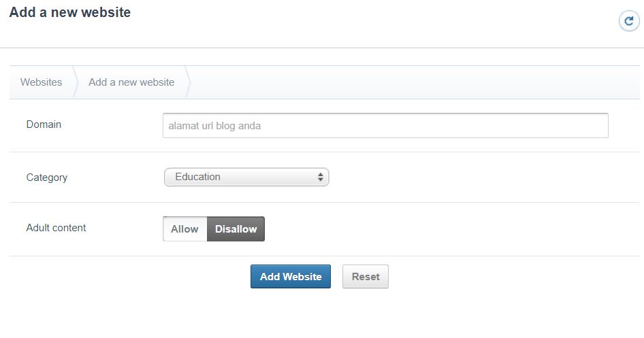
Task: Select the Disallow adult content option
Action: tap(236, 229)
